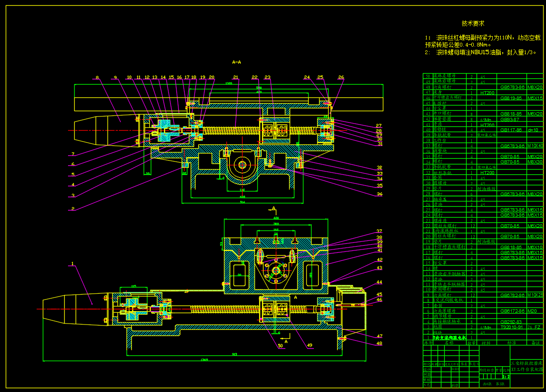Click the M10X40 specification cell

[x=535, y=146]
